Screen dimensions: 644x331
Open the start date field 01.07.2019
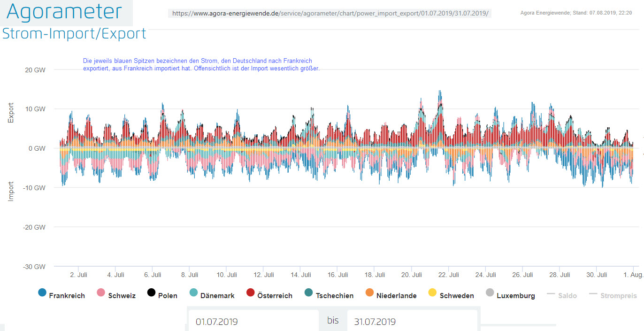pos(253,322)
